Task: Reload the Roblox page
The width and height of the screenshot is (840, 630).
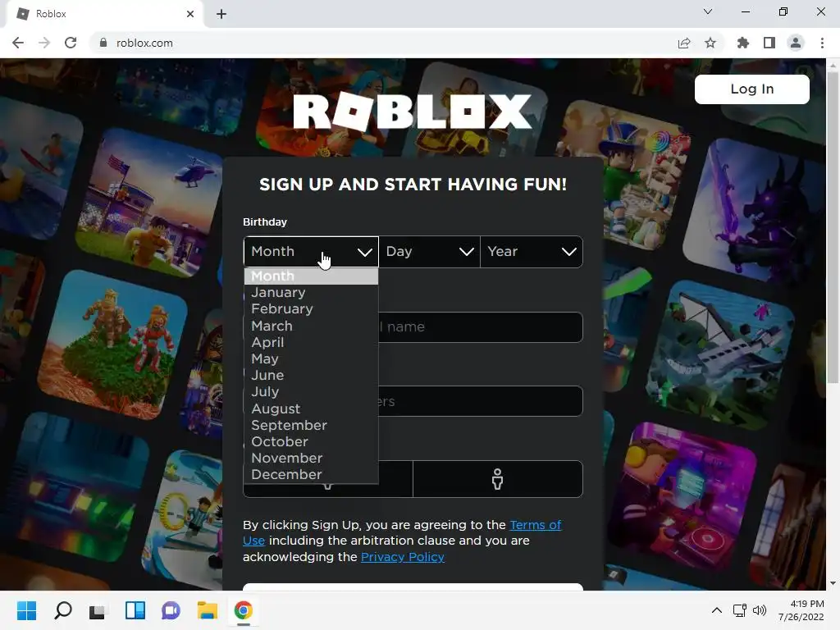Action: (71, 43)
